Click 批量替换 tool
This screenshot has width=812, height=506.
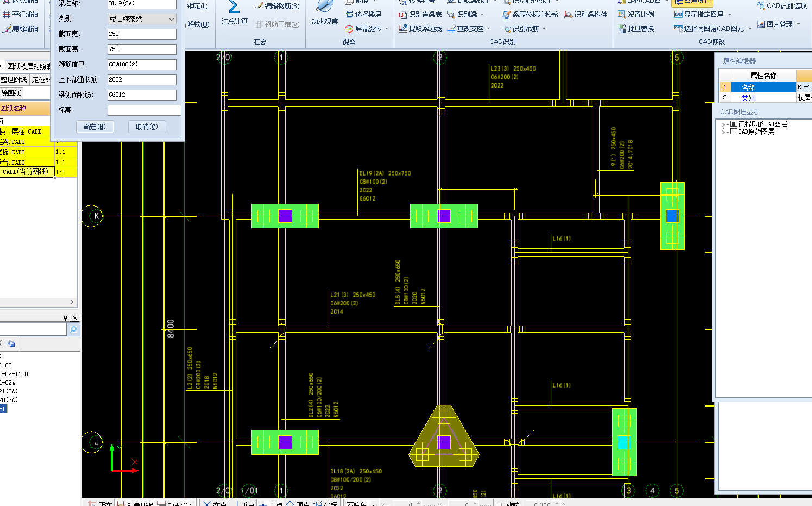(x=636, y=29)
